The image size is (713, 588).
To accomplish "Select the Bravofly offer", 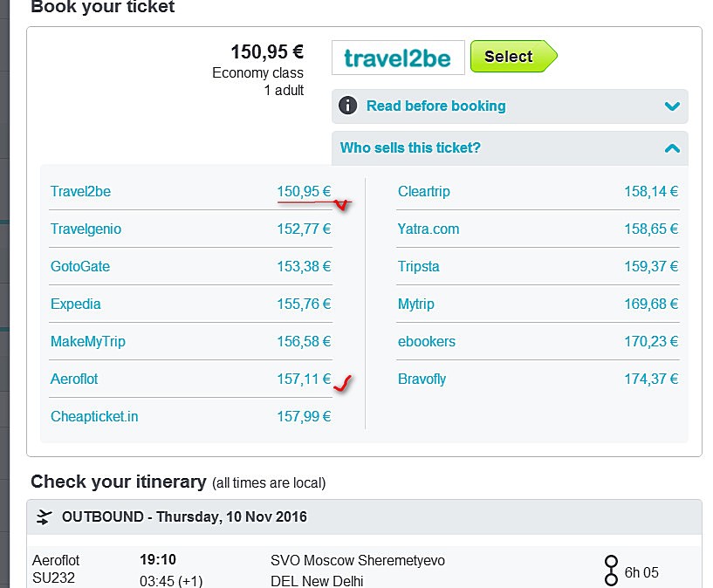I will point(423,379).
